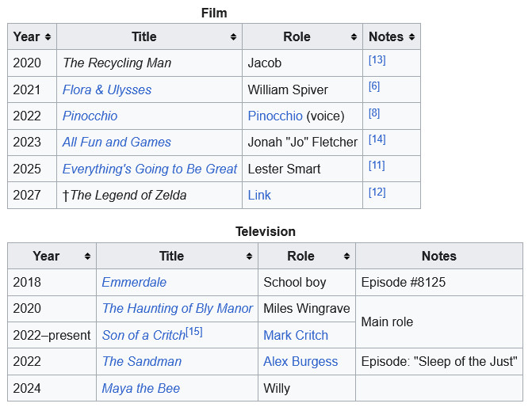Open Alex Burgess role link
Image resolution: width=532 pixels, height=411 pixels.
300,362
